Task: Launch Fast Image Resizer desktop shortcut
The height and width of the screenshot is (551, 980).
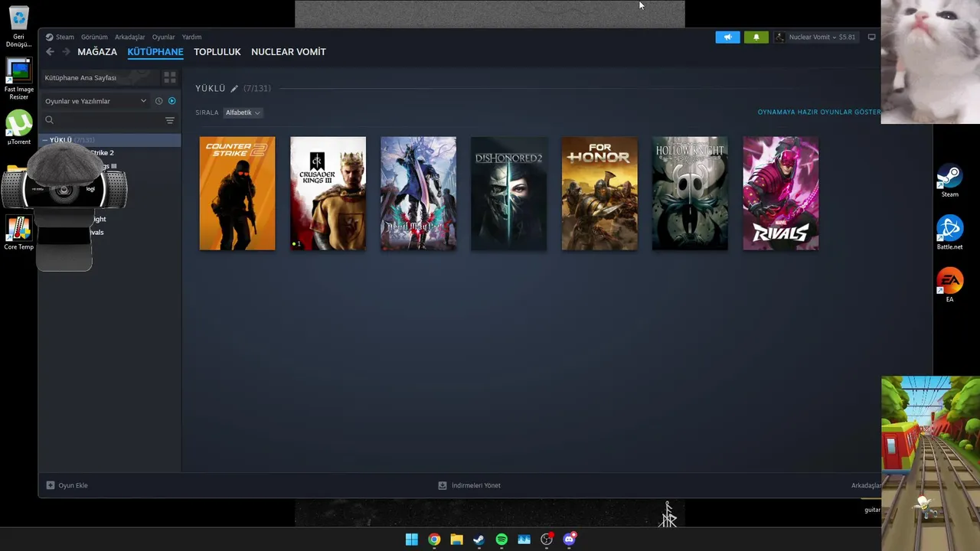Action: 18,80
